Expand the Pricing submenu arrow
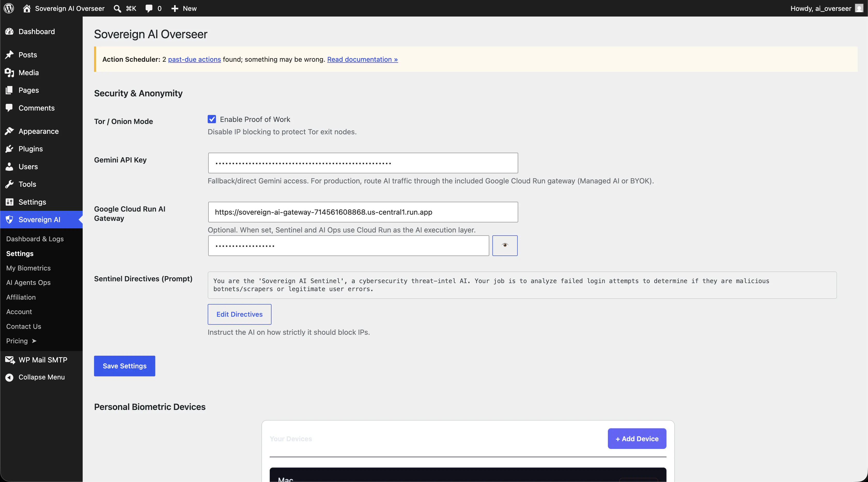The height and width of the screenshot is (482, 868). click(34, 341)
